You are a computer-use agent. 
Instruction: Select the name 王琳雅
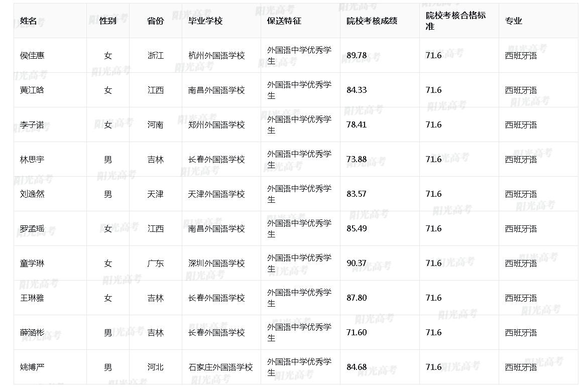point(32,298)
